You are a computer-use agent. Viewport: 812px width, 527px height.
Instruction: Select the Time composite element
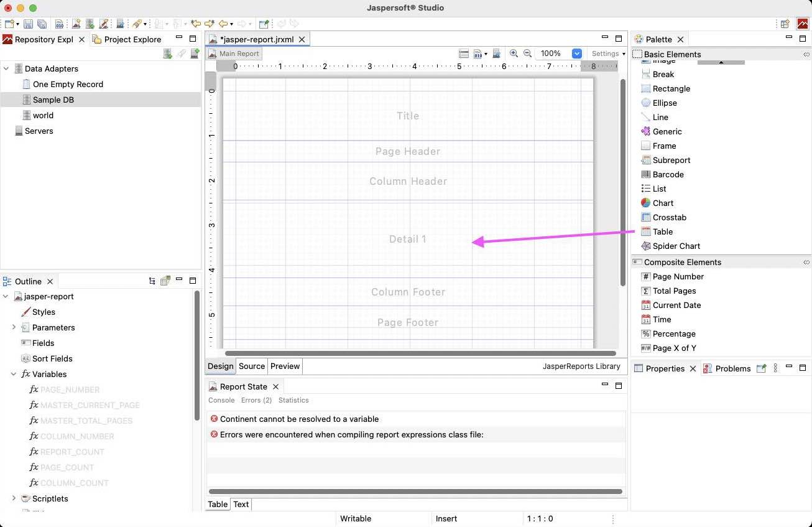click(656, 319)
